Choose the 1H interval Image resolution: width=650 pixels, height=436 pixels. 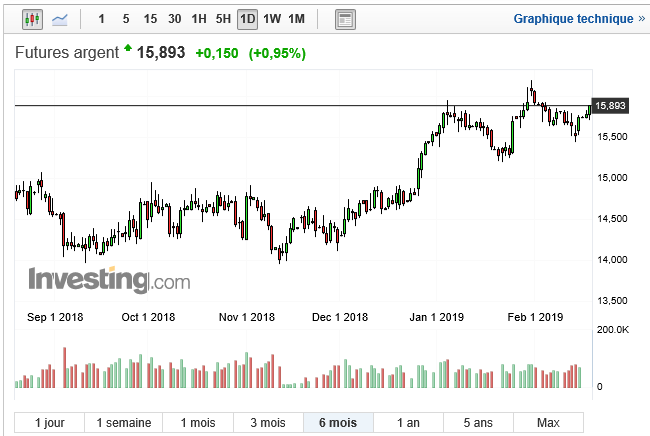tap(199, 19)
